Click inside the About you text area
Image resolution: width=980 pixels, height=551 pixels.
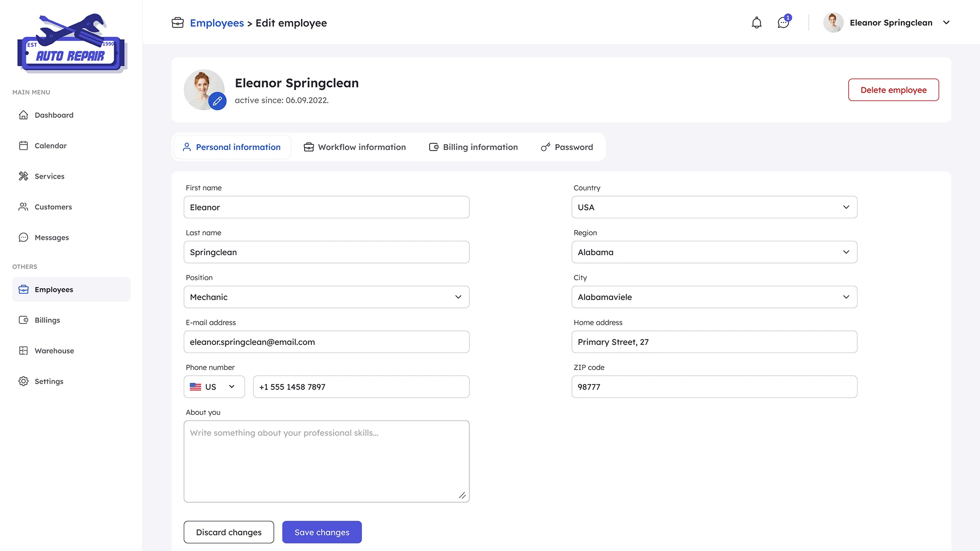point(327,459)
